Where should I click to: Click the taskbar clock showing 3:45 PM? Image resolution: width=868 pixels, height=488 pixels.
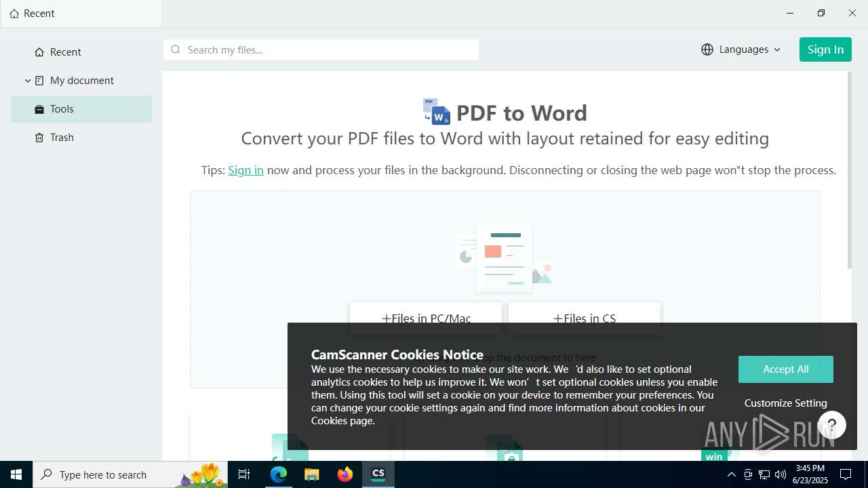810,474
